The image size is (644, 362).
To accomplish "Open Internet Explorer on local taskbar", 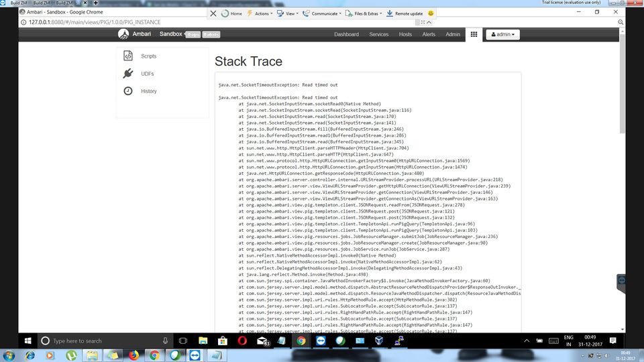I will (30, 355).
